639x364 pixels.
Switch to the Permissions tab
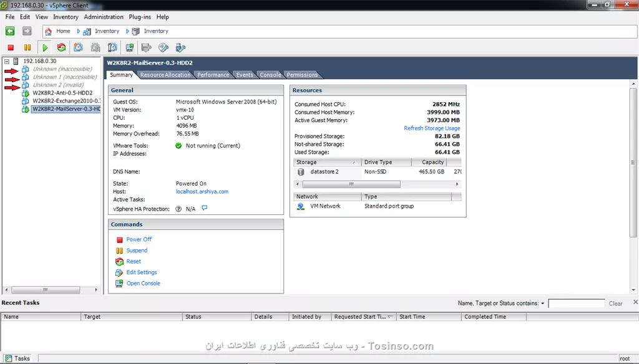(302, 75)
